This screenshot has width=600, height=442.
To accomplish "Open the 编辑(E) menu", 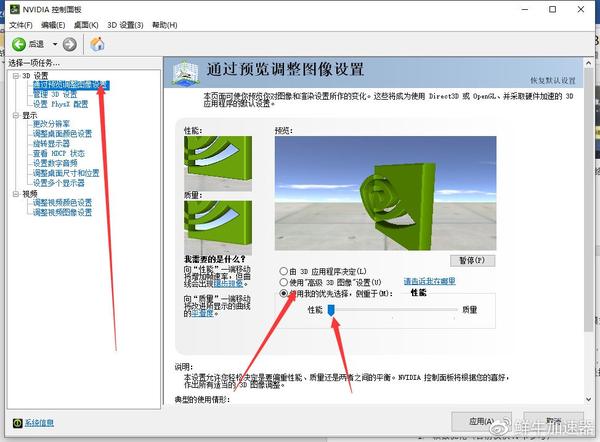I will pos(53,25).
